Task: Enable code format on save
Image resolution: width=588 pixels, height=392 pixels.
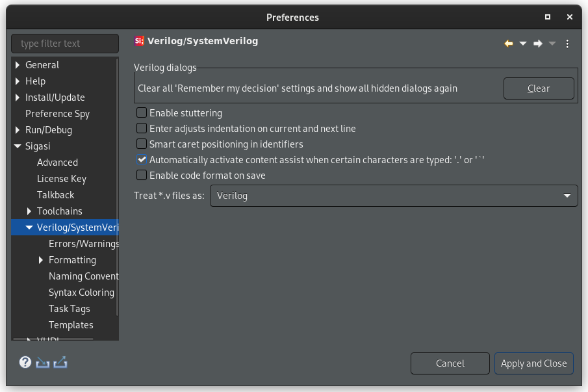Action: click(x=142, y=176)
